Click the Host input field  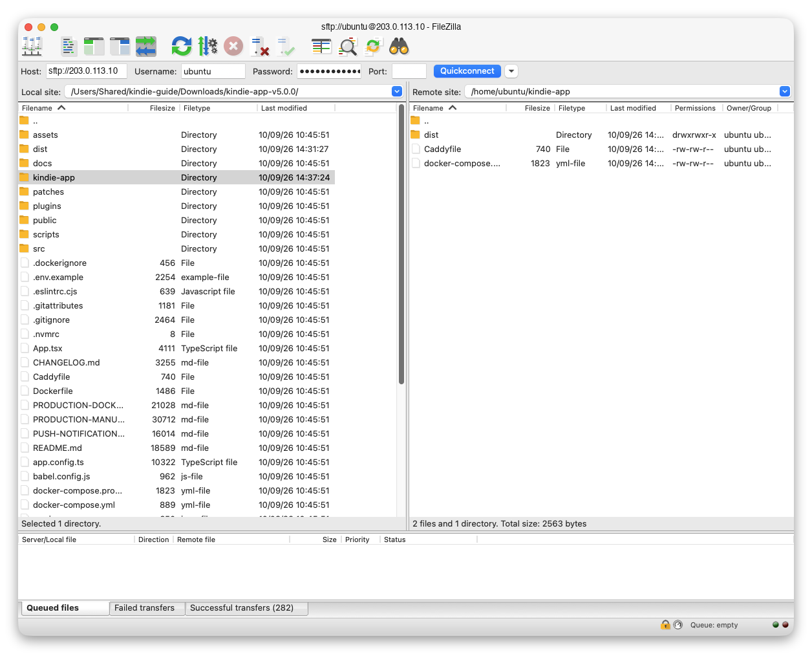[86, 71]
